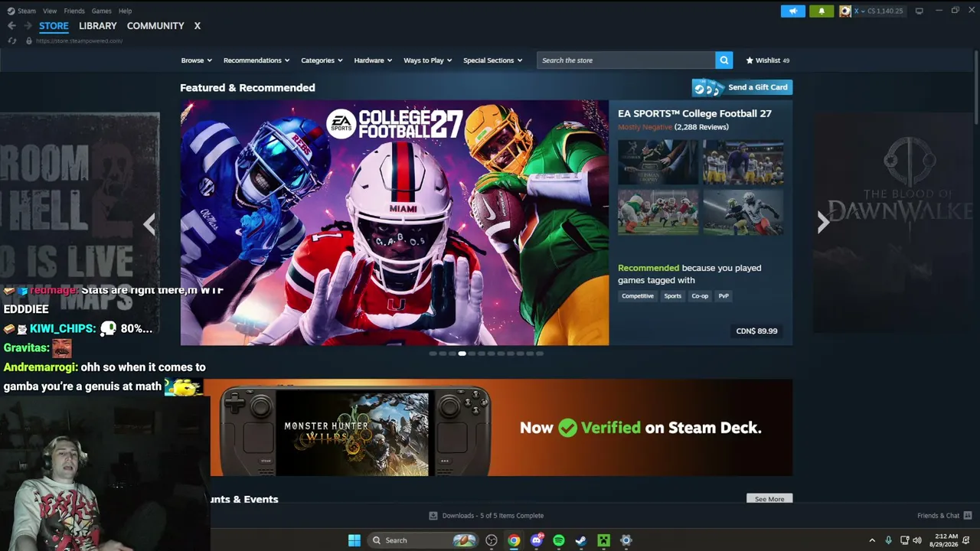Click the microphone tray icon
The width and height of the screenshot is (980, 551).
[x=888, y=540]
